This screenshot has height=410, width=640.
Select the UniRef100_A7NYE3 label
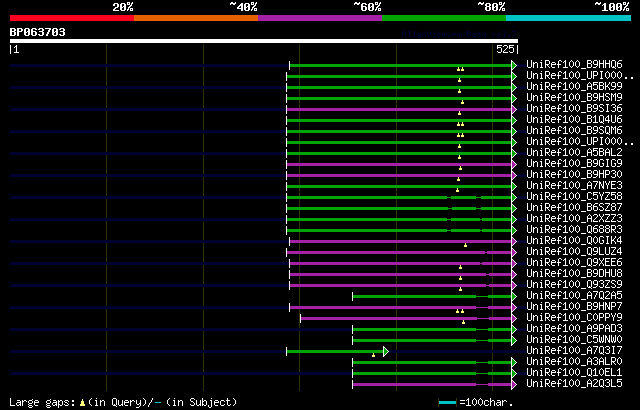click(574, 186)
